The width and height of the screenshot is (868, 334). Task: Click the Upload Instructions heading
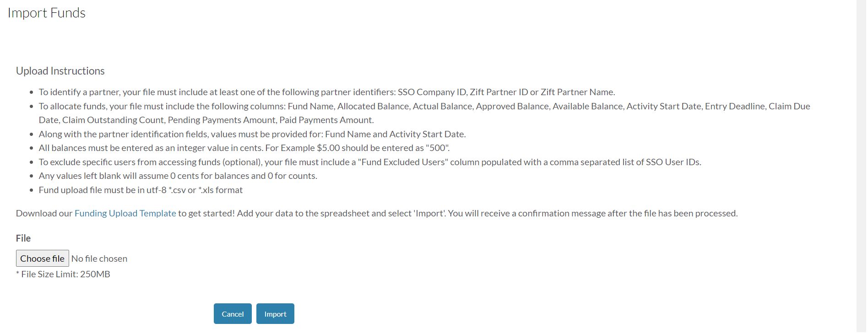(60, 70)
